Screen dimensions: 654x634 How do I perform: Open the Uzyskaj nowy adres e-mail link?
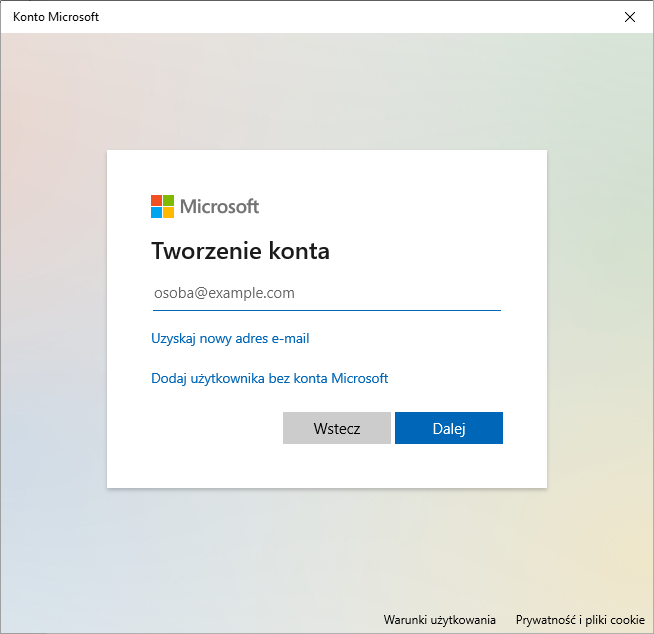coord(230,339)
